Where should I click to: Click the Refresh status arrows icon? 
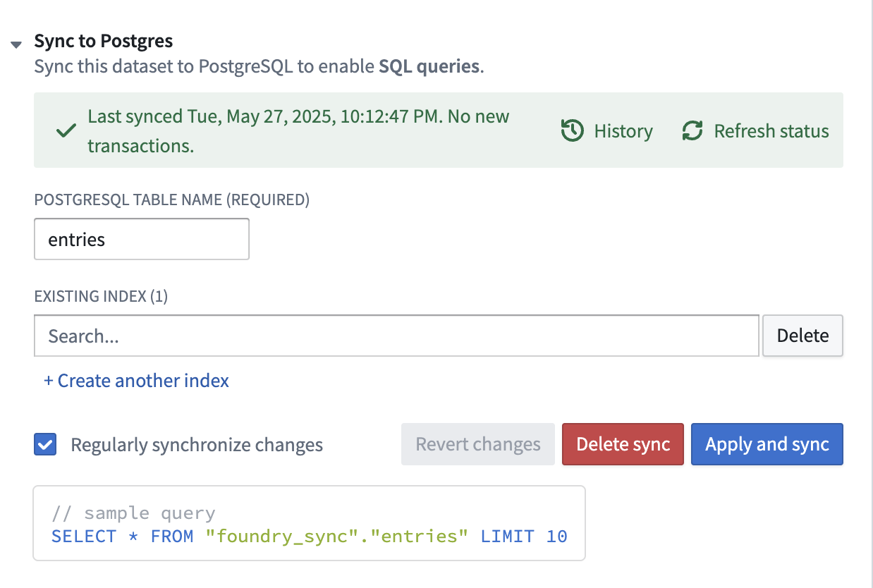click(x=692, y=130)
